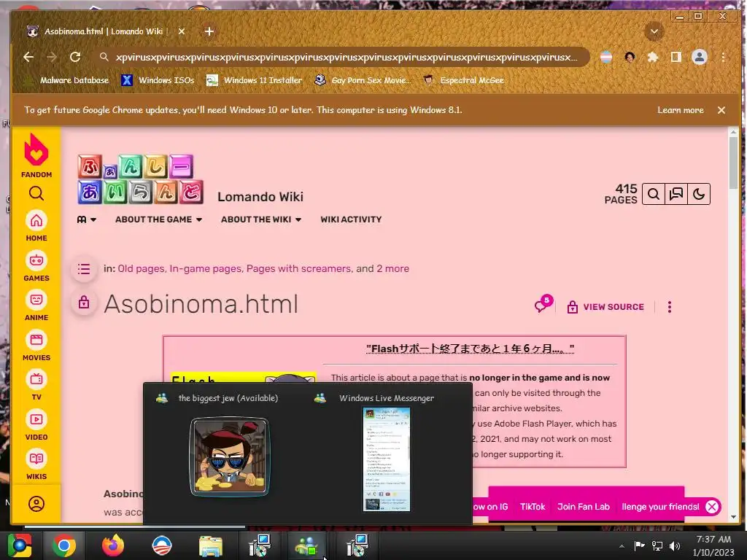Viewport: 747px width, 560px height.
Task: Open the tab search dropdown arrow
Action: (654, 32)
